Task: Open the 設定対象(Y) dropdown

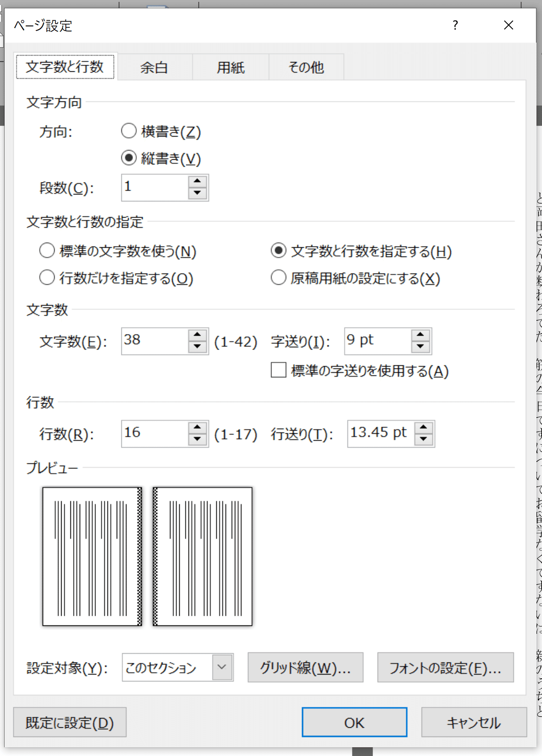Action: pyautogui.click(x=222, y=667)
